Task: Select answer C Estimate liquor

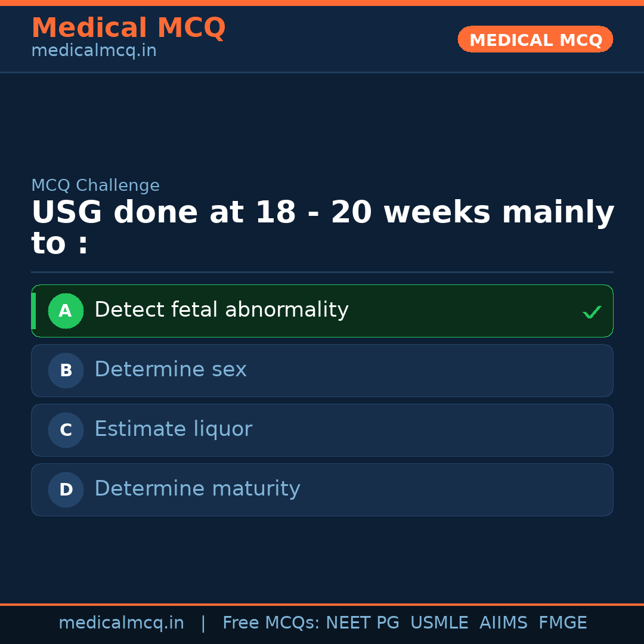Action: pyautogui.click(x=322, y=430)
